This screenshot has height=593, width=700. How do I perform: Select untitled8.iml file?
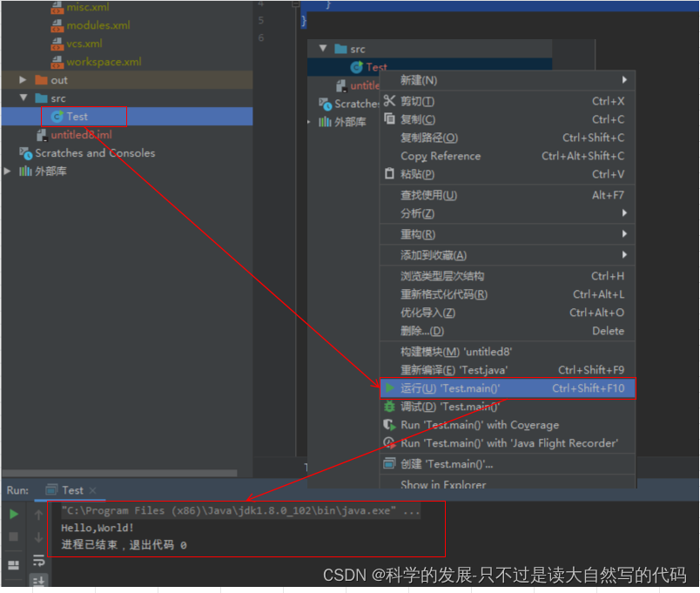(81, 135)
